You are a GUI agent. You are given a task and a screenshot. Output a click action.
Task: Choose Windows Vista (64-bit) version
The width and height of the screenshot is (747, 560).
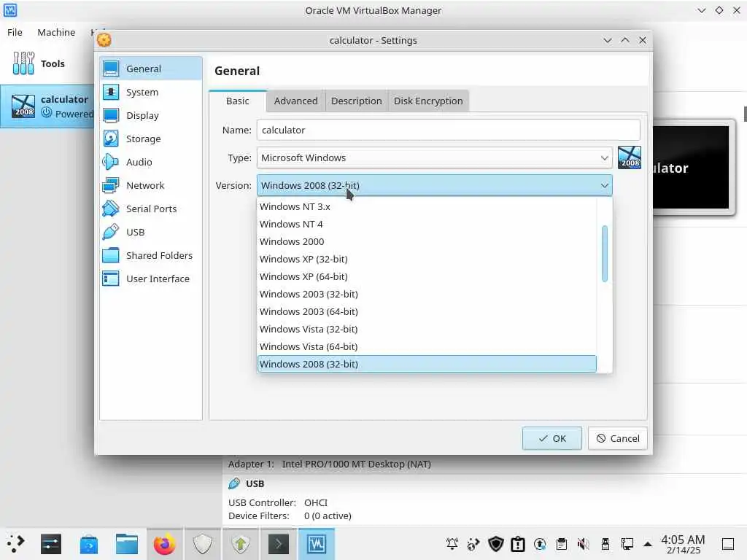[x=427, y=346]
